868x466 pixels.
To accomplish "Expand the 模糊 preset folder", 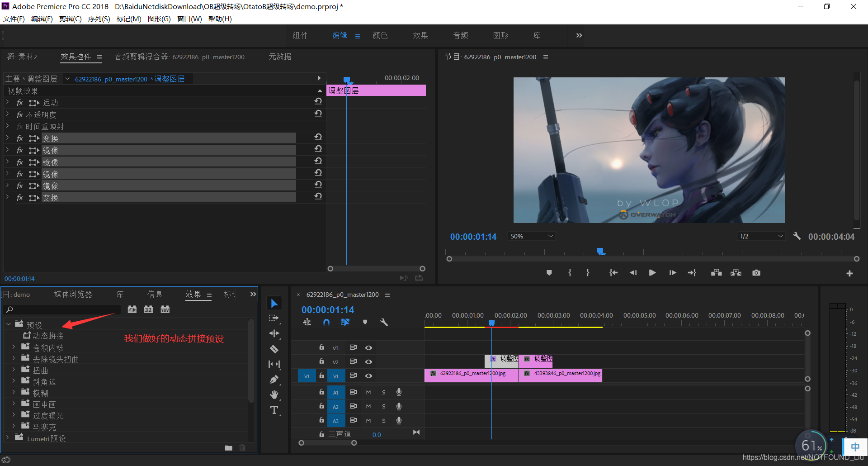I will point(14,392).
